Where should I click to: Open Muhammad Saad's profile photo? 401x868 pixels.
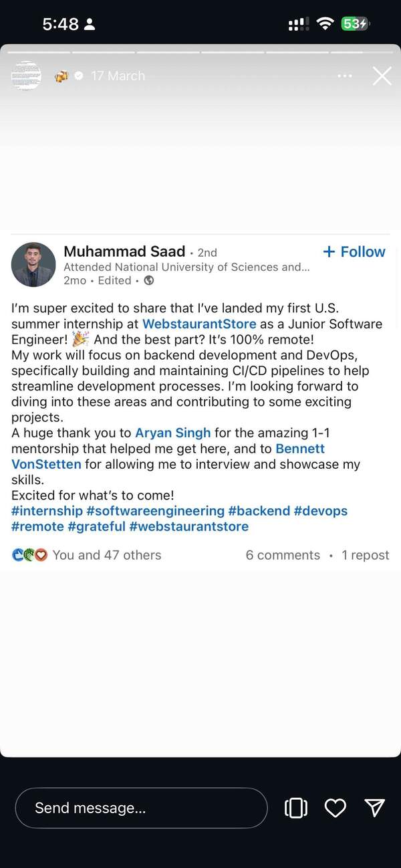click(33, 264)
